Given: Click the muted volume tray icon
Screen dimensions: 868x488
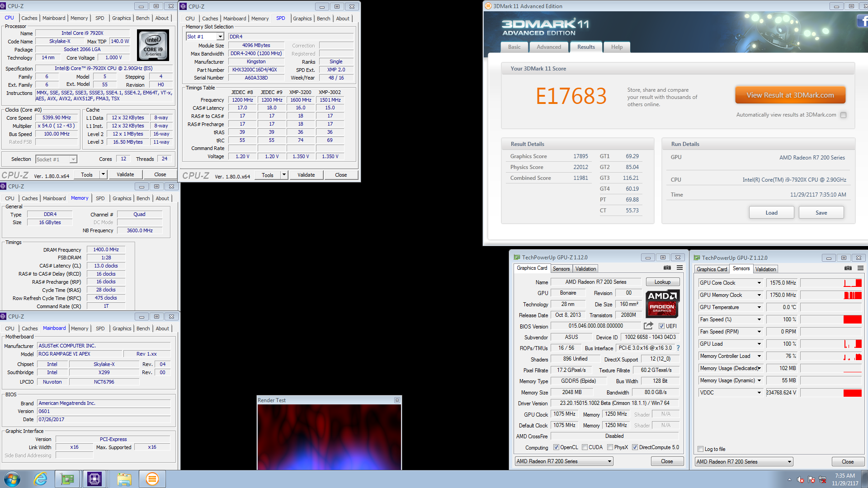Looking at the screenshot, I should [801, 479].
